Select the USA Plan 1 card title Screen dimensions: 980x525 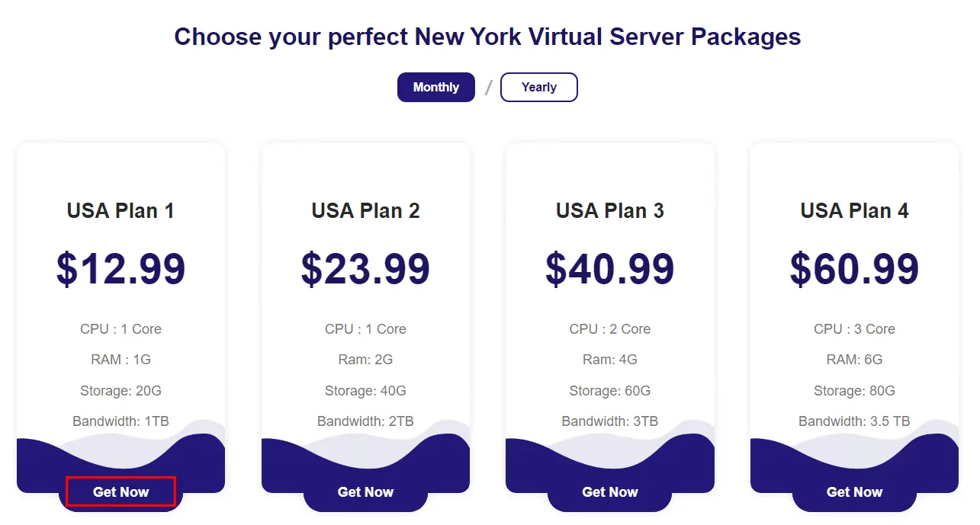[120, 210]
